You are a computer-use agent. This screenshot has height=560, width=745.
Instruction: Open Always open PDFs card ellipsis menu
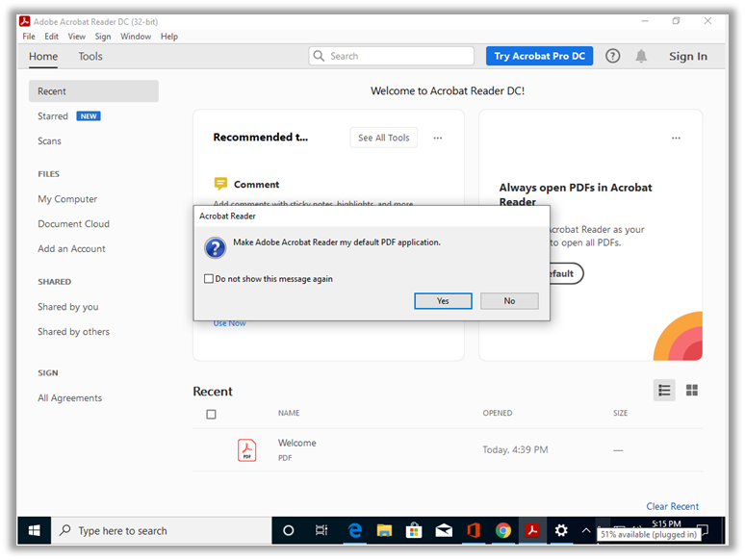click(676, 138)
